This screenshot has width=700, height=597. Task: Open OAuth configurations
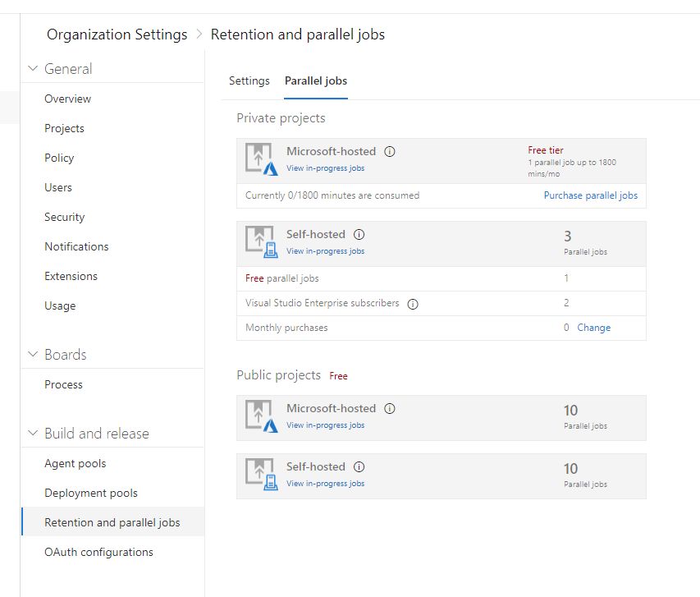(x=98, y=552)
